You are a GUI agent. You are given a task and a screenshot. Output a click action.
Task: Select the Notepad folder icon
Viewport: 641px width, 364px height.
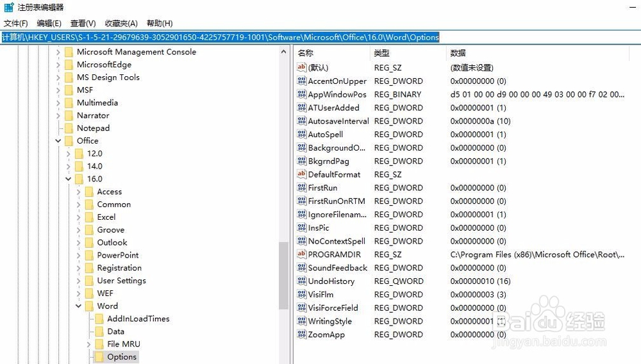point(69,128)
